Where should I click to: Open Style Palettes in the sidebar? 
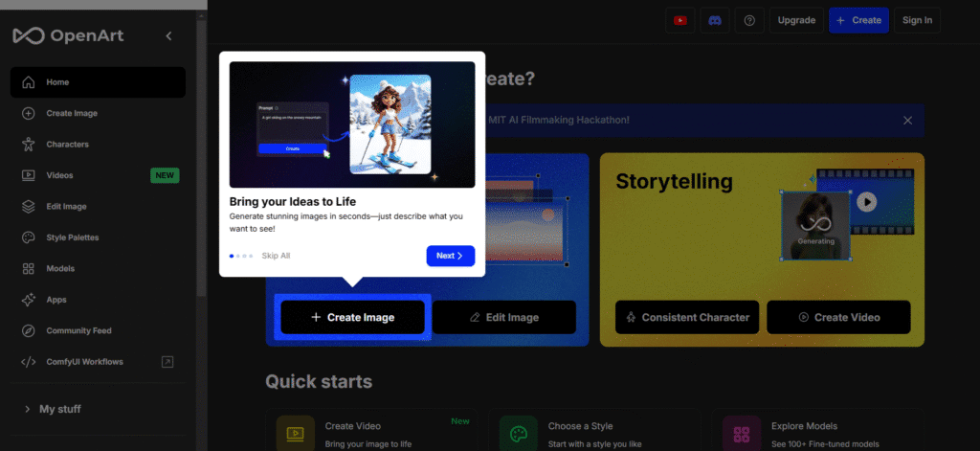point(98,237)
